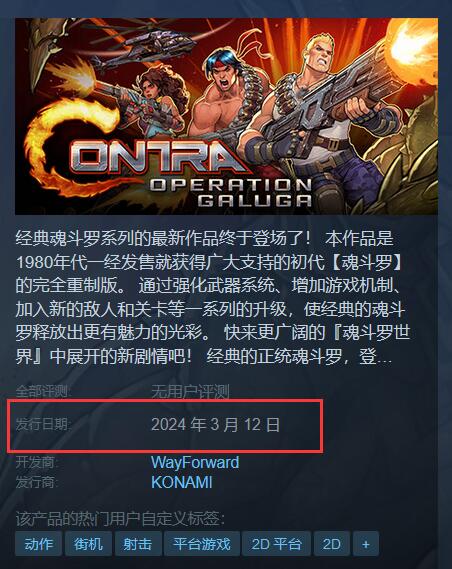Select the 2D tag
Screen dimensions: 452x569
(x=332, y=544)
